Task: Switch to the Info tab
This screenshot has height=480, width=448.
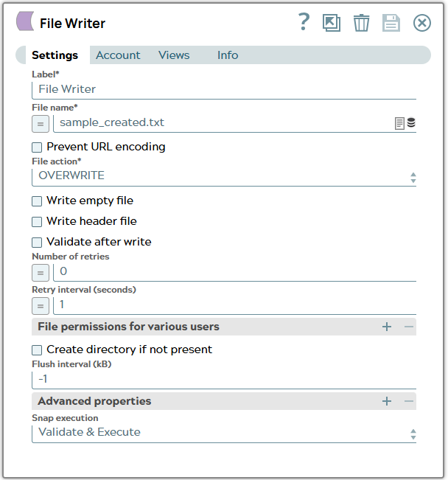Action: point(228,55)
